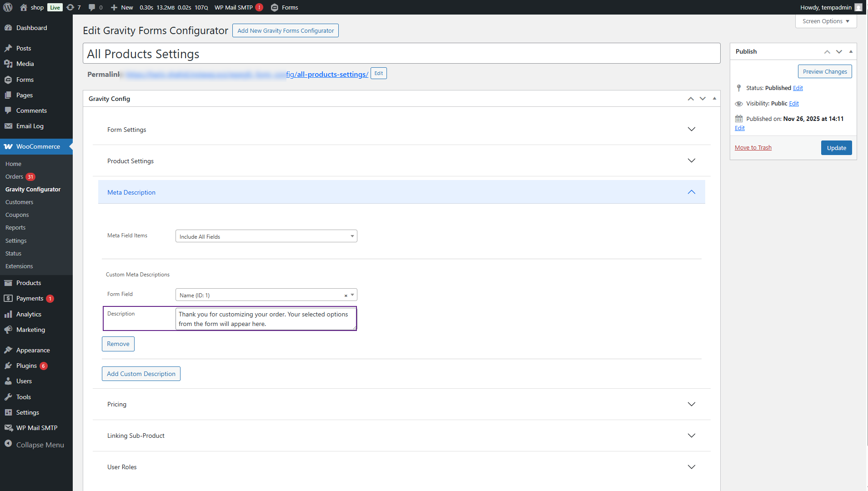
Task: Toggle the Publish panel collapse triangle
Action: [x=851, y=51]
